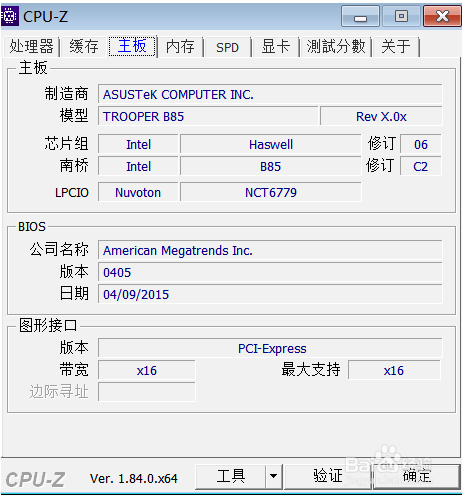Click the 工具 button
Image resolution: width=462 pixels, height=496 pixels.
coord(230,476)
